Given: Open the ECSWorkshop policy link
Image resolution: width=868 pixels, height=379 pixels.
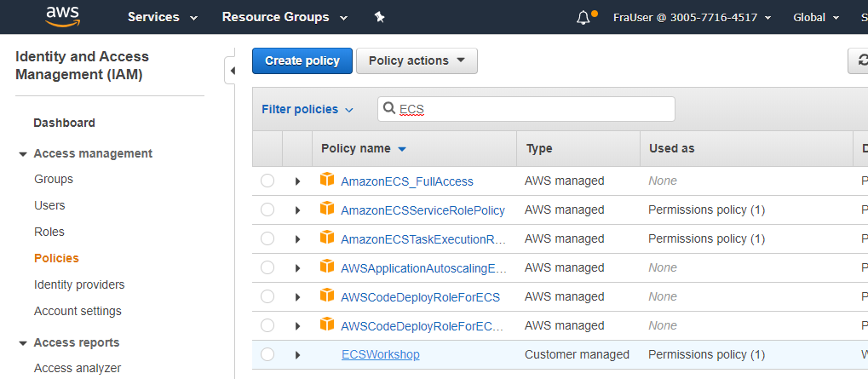Looking at the screenshot, I should (380, 354).
